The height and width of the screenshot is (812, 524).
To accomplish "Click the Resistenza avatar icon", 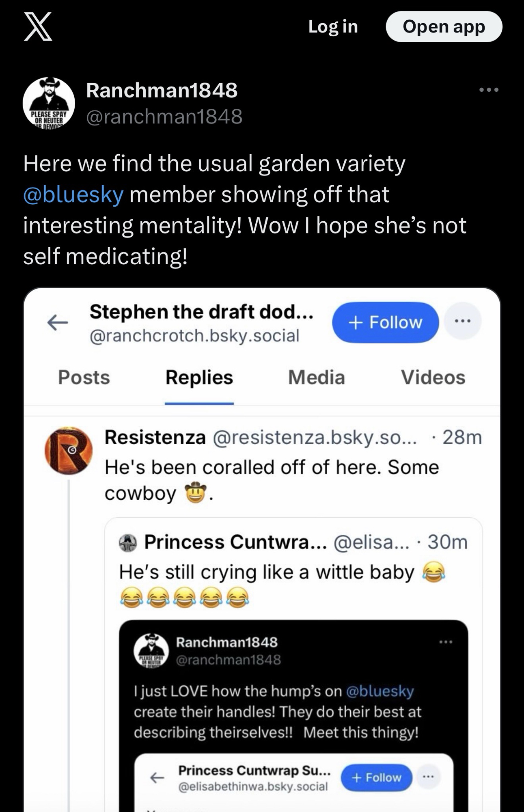I will point(69,451).
